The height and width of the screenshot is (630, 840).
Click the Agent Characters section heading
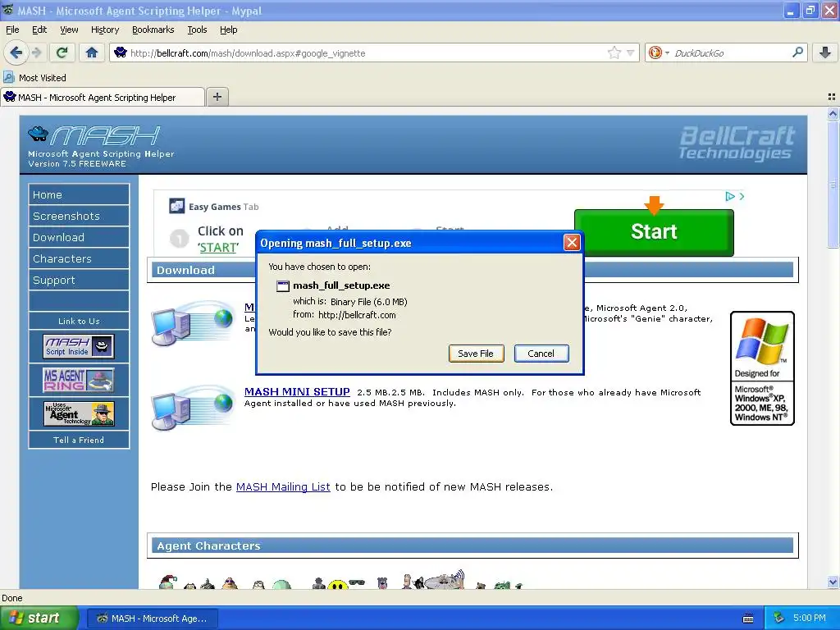208,546
